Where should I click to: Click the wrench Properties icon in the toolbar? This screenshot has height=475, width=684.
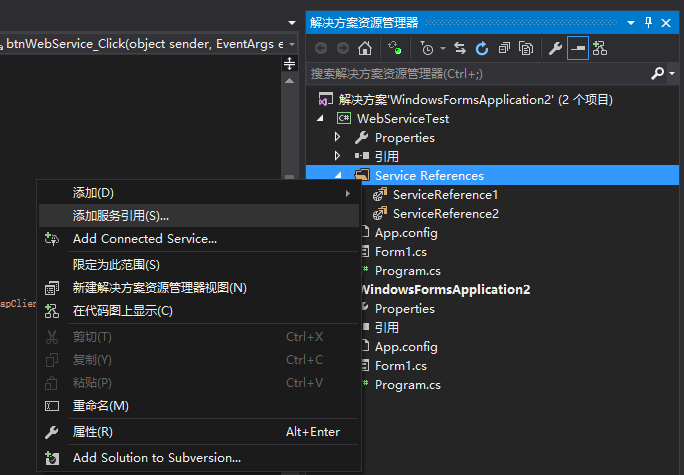coord(555,48)
